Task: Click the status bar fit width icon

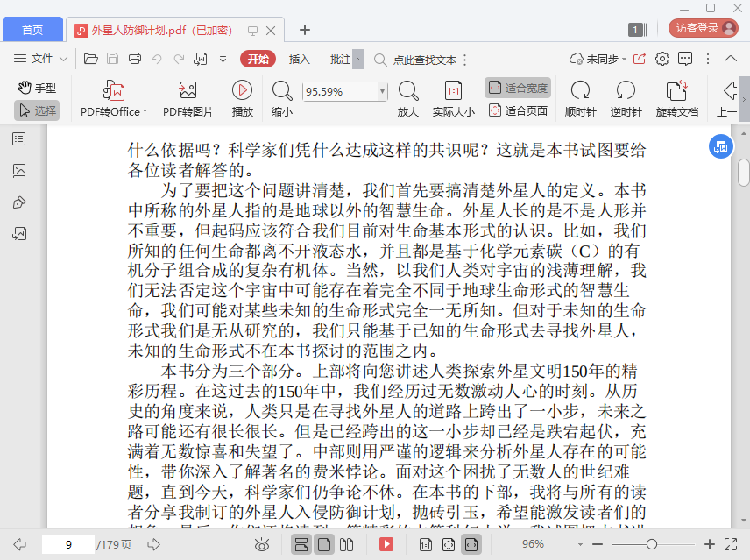Action: (x=471, y=545)
